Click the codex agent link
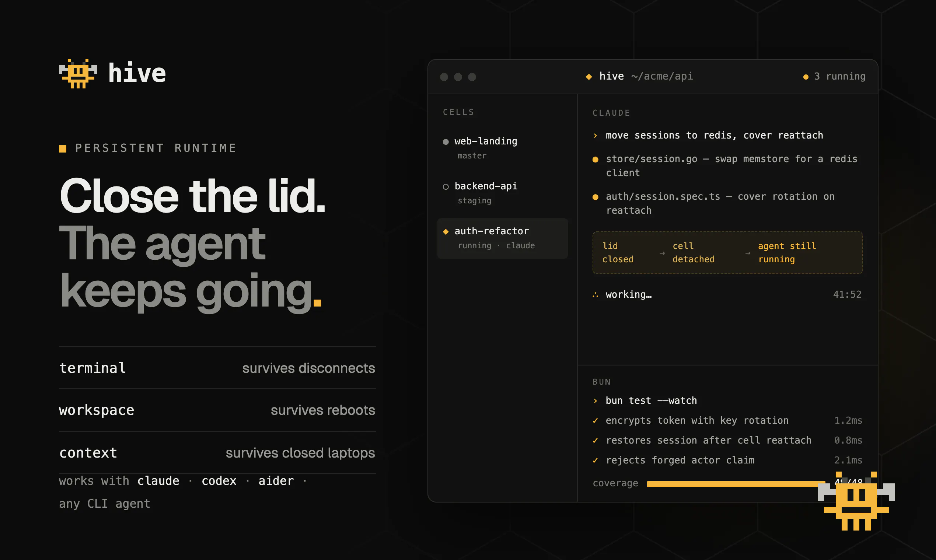This screenshot has width=936, height=560. [x=219, y=481]
